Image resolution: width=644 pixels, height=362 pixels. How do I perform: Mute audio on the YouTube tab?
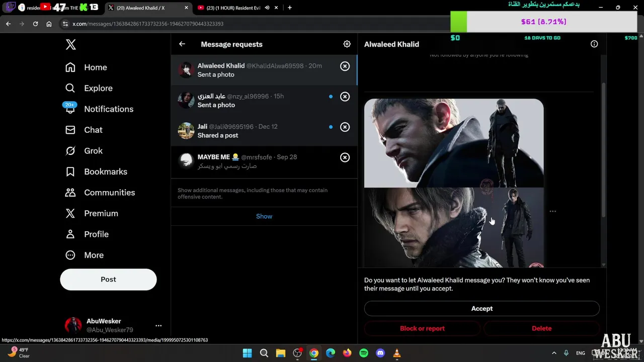pos(267,8)
